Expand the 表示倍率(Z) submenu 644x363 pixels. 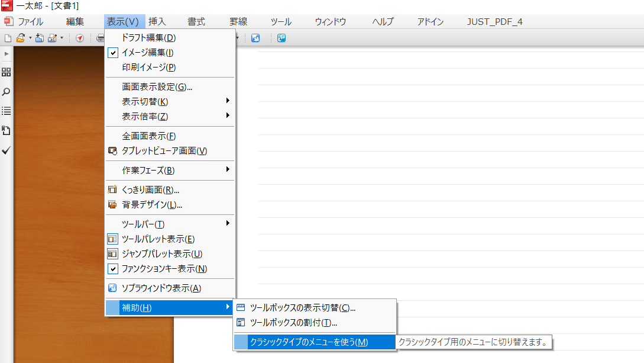(x=170, y=117)
